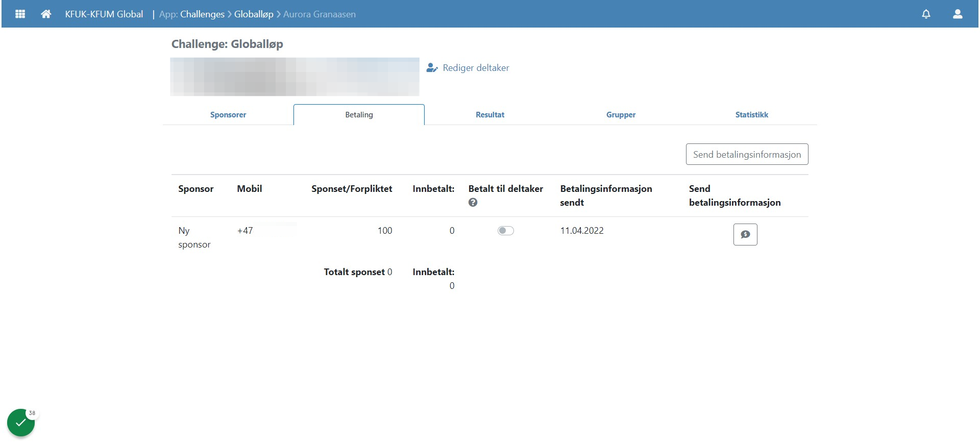Select the Betaling tab
Viewport: 980px width, 442px height.
[x=359, y=115]
